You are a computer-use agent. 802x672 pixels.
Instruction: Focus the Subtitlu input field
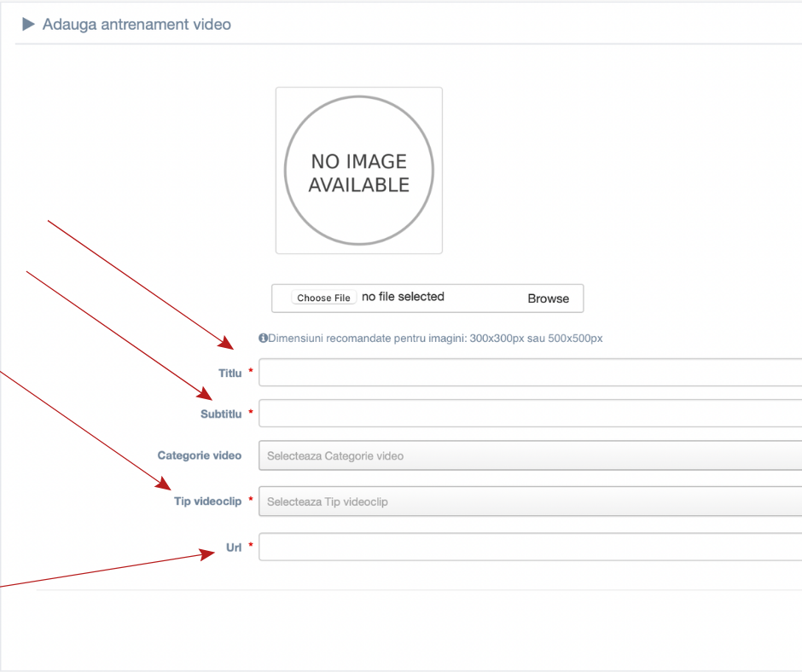[x=531, y=414]
